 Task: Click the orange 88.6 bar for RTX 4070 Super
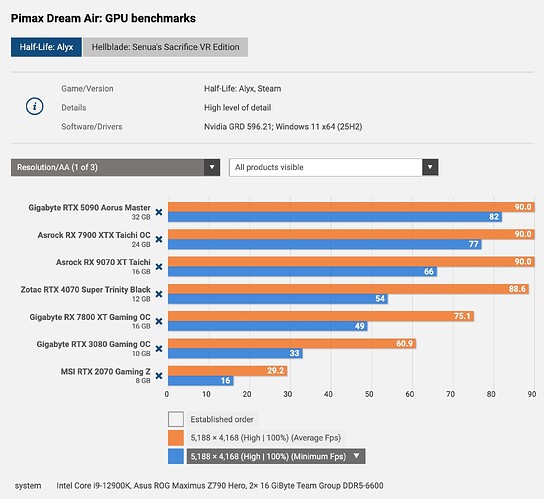pyautogui.click(x=348, y=289)
